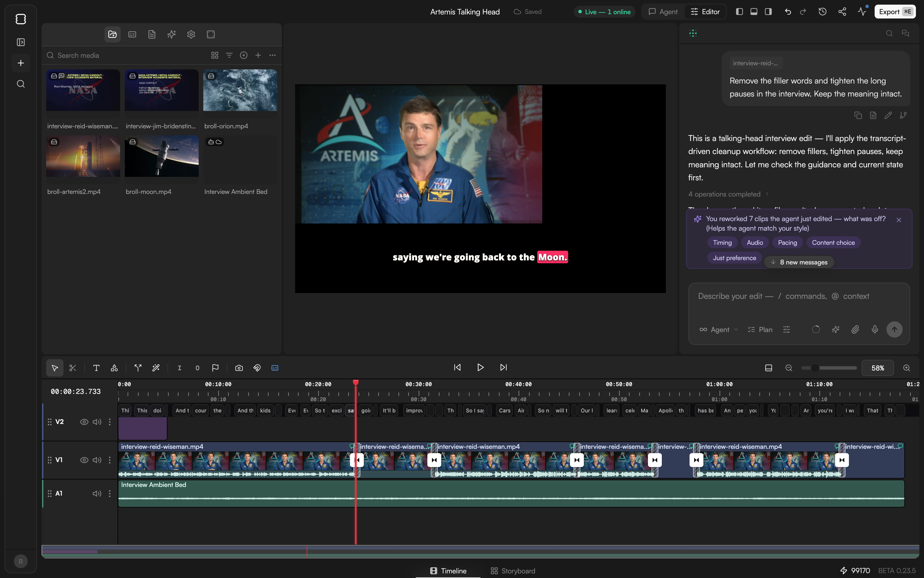Open V1 track options menu
924x578 pixels.
pos(110,460)
